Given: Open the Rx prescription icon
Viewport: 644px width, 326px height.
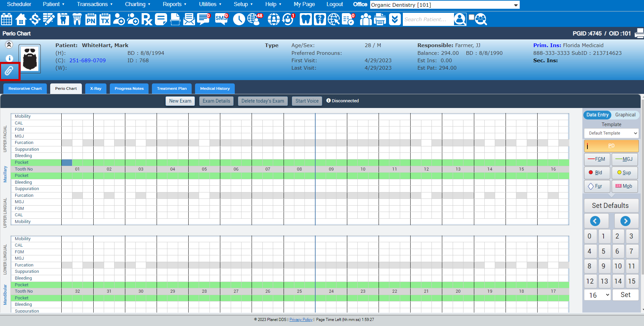Looking at the screenshot, I should pos(147,19).
